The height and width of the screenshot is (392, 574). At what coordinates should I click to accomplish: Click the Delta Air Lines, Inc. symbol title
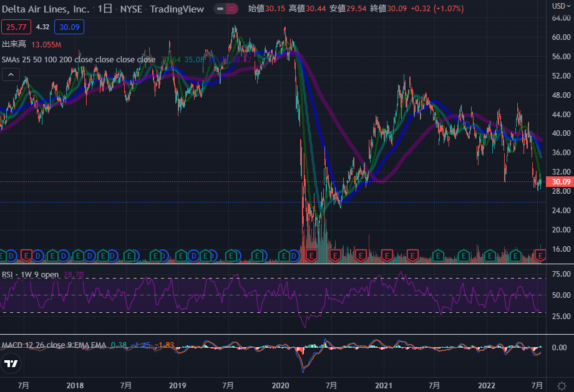(x=46, y=9)
